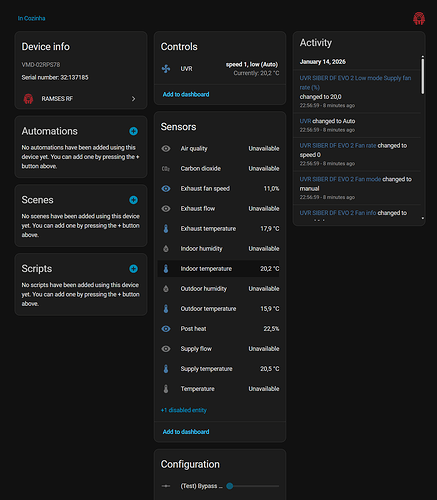Open the UVR speed 1, low (Auto) control
Image resolution: width=437 pixels, height=500 pixels.
click(x=220, y=69)
